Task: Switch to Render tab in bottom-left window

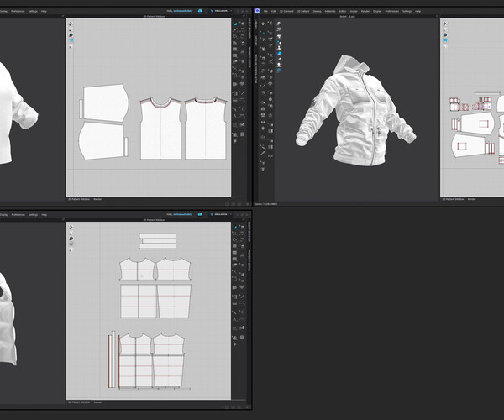Action: click(x=97, y=402)
